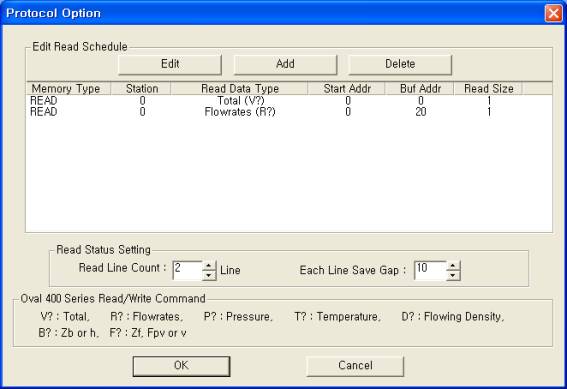Image resolution: width=567 pixels, height=389 pixels.
Task: Select the Total (V?) READ row
Action: pyautogui.click(x=289, y=101)
